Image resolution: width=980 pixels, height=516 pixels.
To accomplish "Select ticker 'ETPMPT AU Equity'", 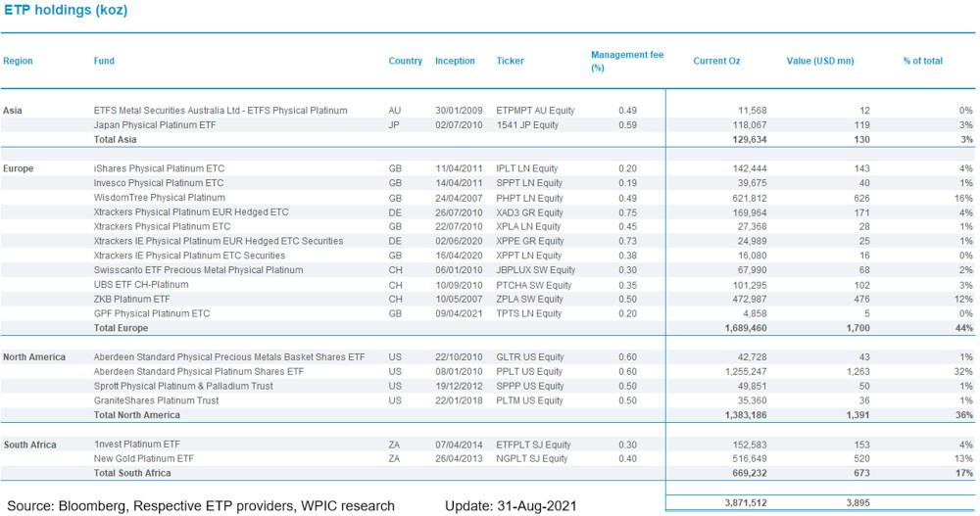I will pos(535,111).
